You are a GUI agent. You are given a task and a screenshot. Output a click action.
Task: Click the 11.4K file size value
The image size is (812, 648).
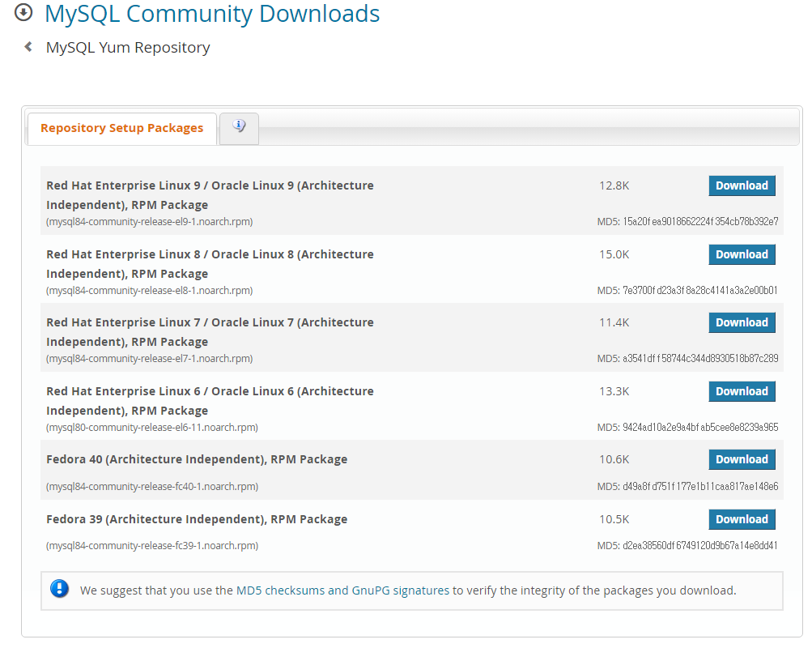click(614, 322)
